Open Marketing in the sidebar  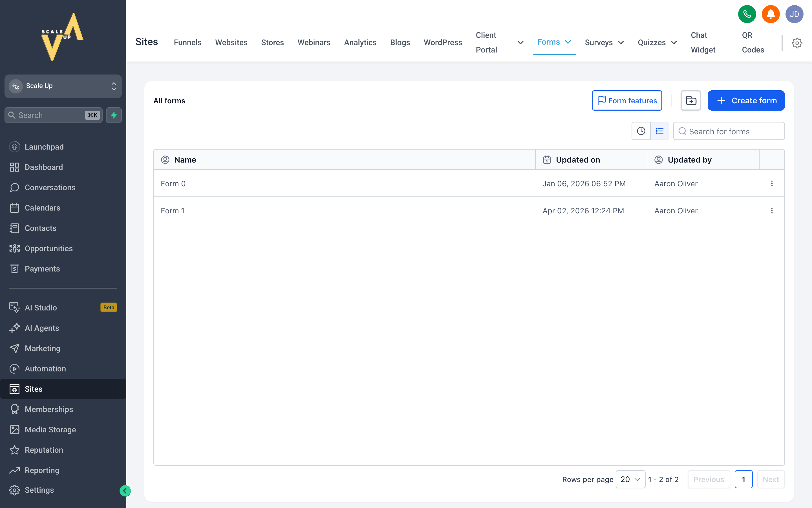coord(63,348)
